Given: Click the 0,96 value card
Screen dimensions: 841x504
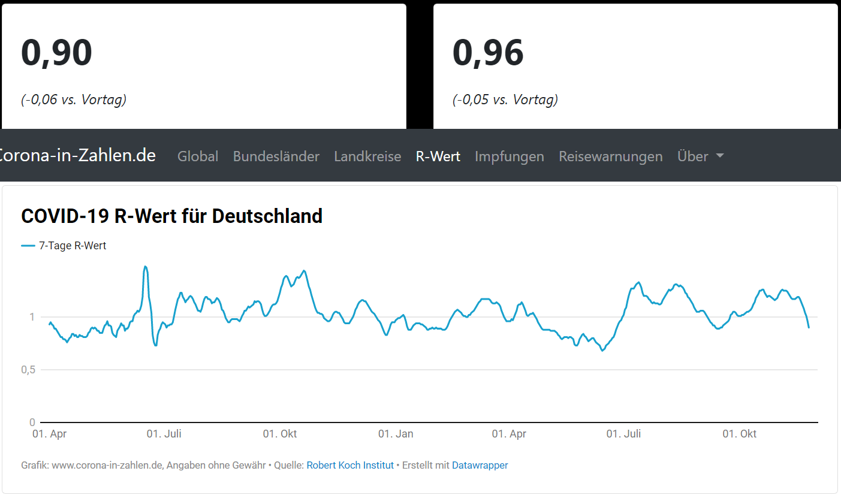Looking at the screenshot, I should [x=635, y=66].
